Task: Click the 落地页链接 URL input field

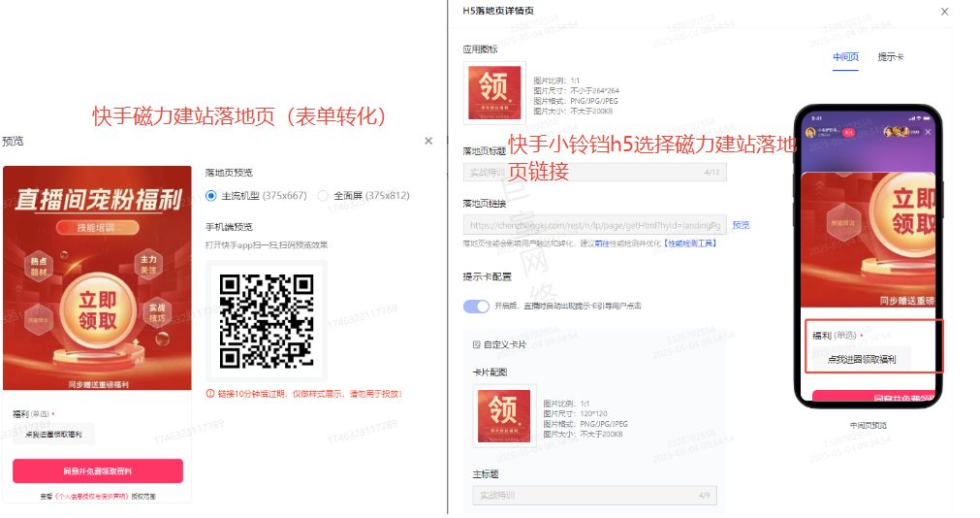Action: point(595,225)
